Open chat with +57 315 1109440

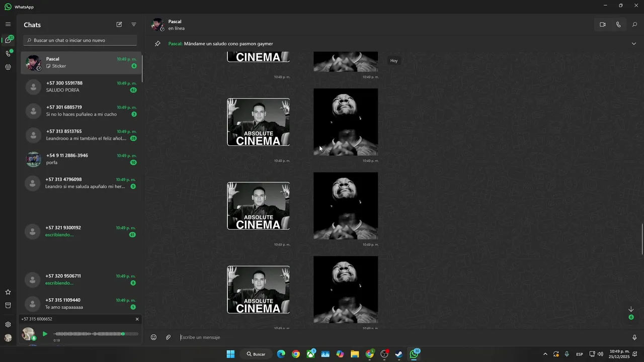click(81, 304)
